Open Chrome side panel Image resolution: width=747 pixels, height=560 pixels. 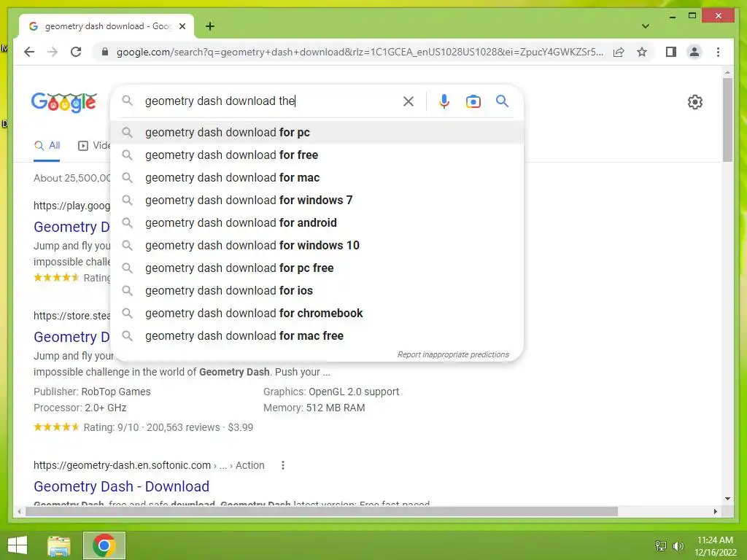pos(671,52)
